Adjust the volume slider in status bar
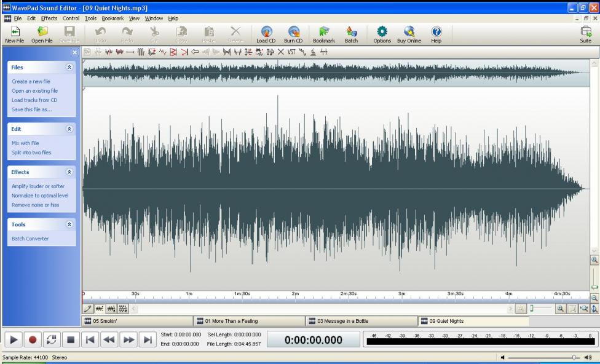This screenshot has height=364, width=600. (575, 357)
